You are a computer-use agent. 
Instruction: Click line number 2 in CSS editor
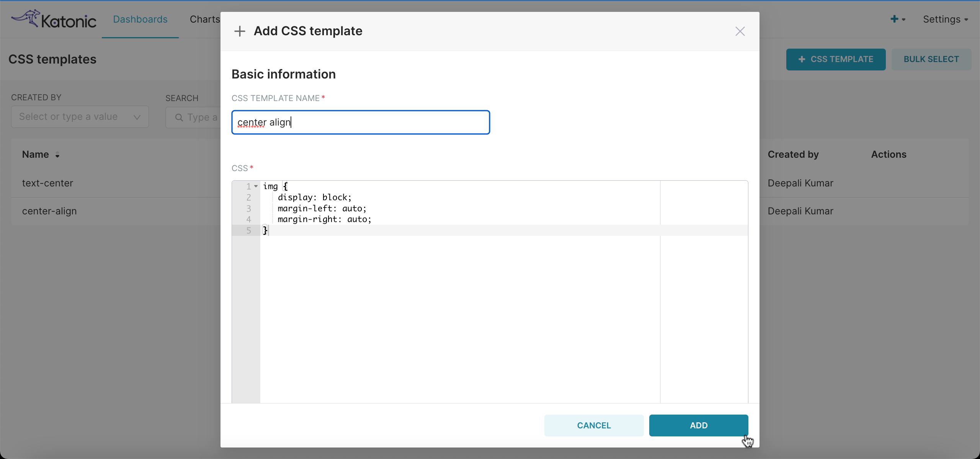coord(248,198)
